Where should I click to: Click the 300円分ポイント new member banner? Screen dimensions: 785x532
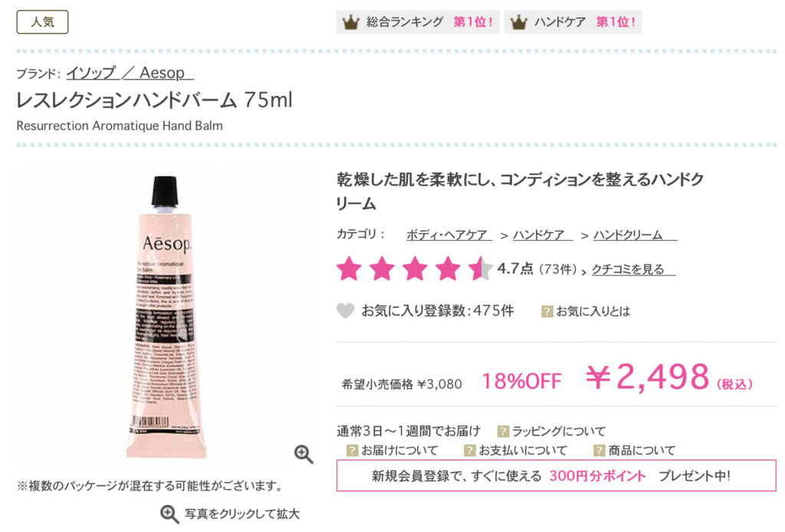557,475
